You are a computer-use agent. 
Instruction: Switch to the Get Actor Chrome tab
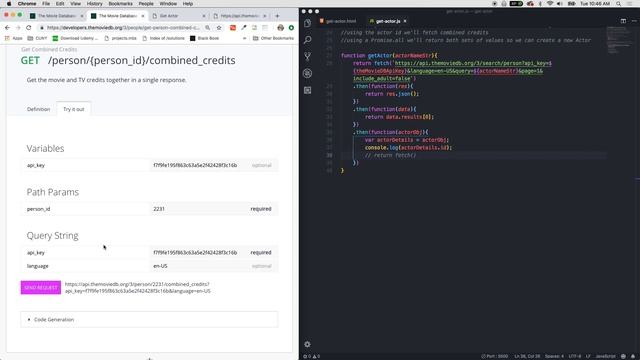point(178,16)
